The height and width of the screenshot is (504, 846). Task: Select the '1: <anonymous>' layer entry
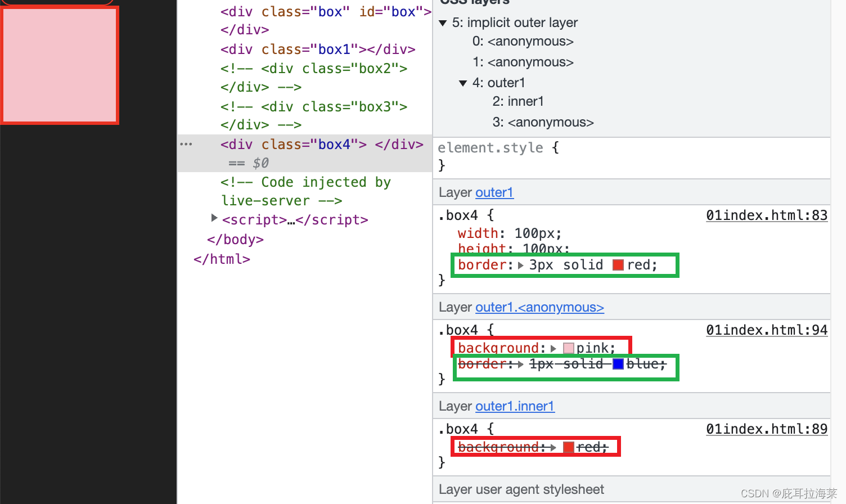point(523,62)
